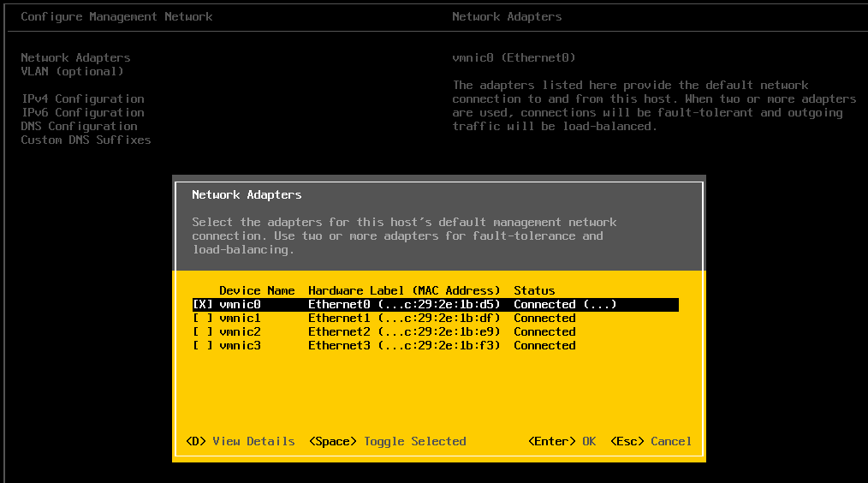Select the vmnic3 adapter checkbox

(202, 345)
